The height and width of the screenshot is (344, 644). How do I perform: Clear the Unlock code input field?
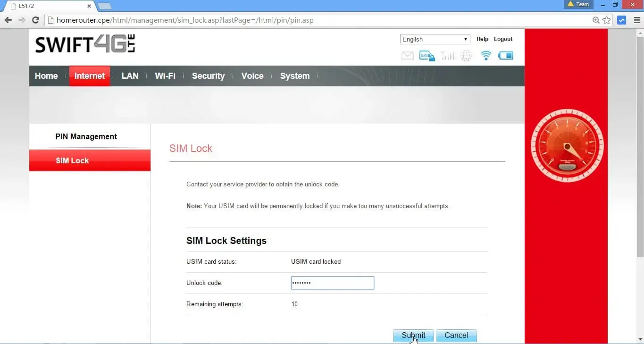(x=332, y=283)
